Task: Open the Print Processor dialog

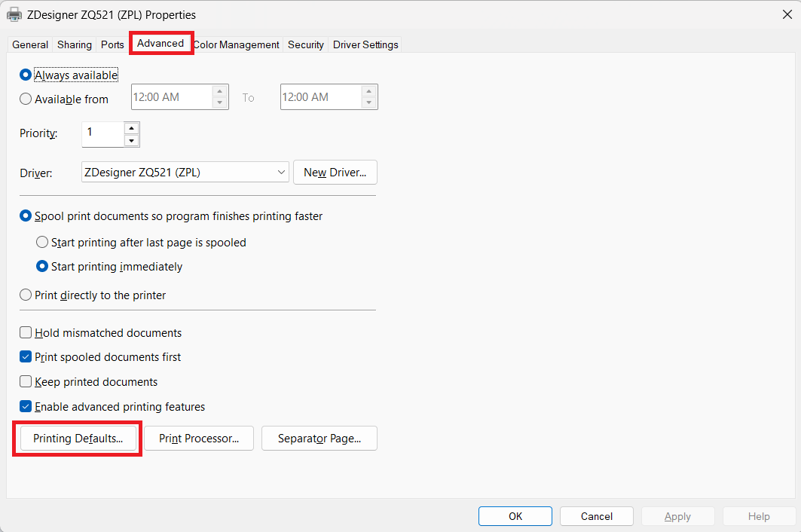Action: (x=198, y=438)
